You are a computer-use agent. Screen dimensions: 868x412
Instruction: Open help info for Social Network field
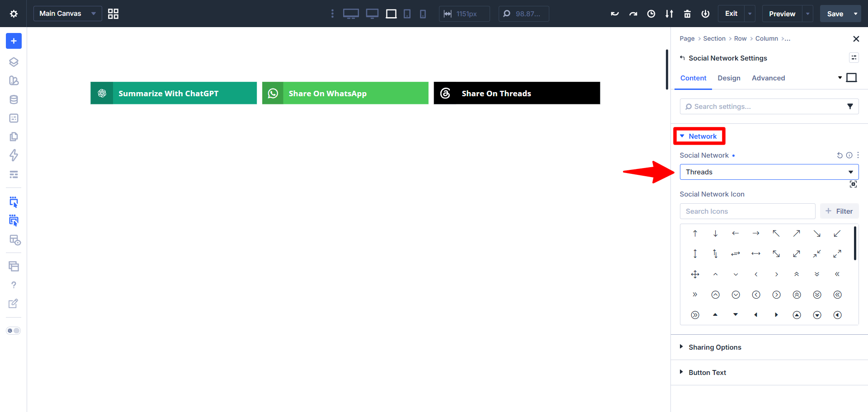[849, 155]
